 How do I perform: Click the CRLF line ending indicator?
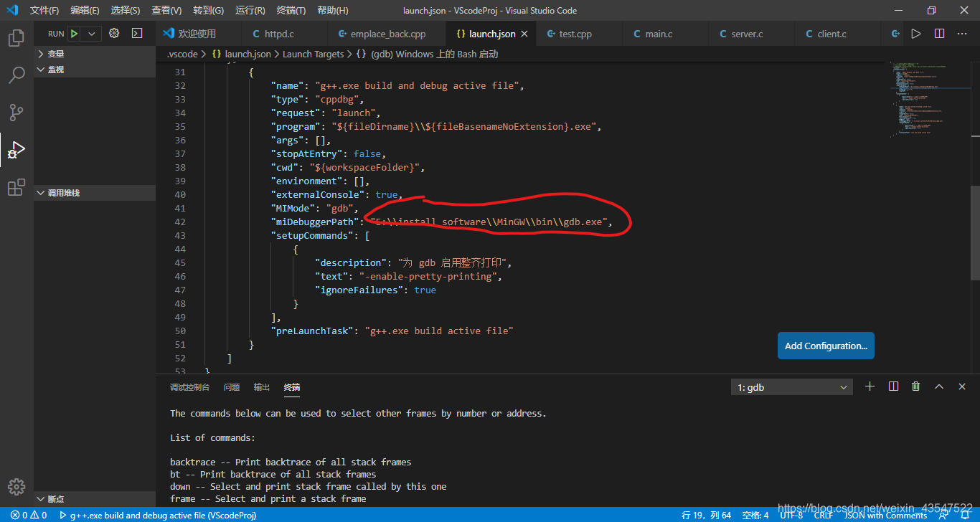(824, 515)
